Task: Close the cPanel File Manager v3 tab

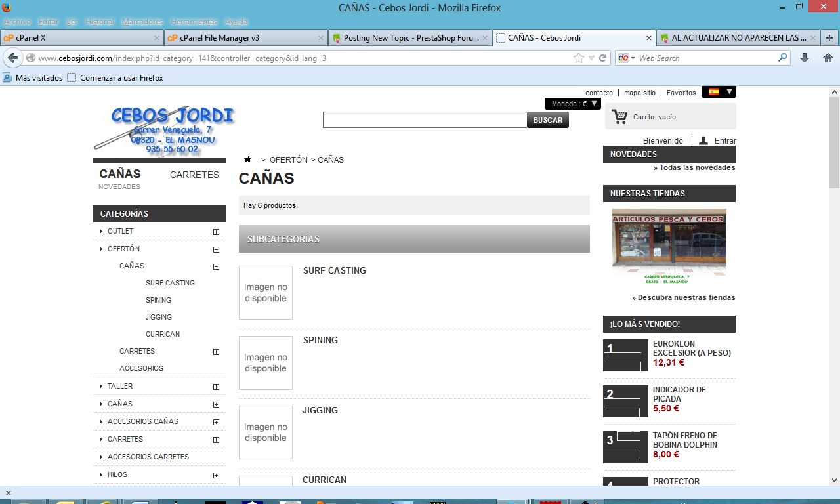Action: pyautogui.click(x=321, y=38)
